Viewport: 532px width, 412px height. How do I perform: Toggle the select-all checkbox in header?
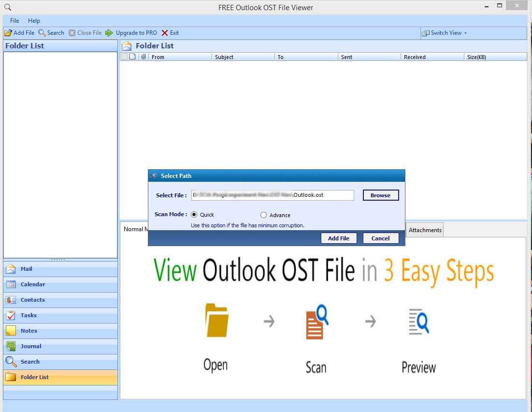(x=125, y=57)
